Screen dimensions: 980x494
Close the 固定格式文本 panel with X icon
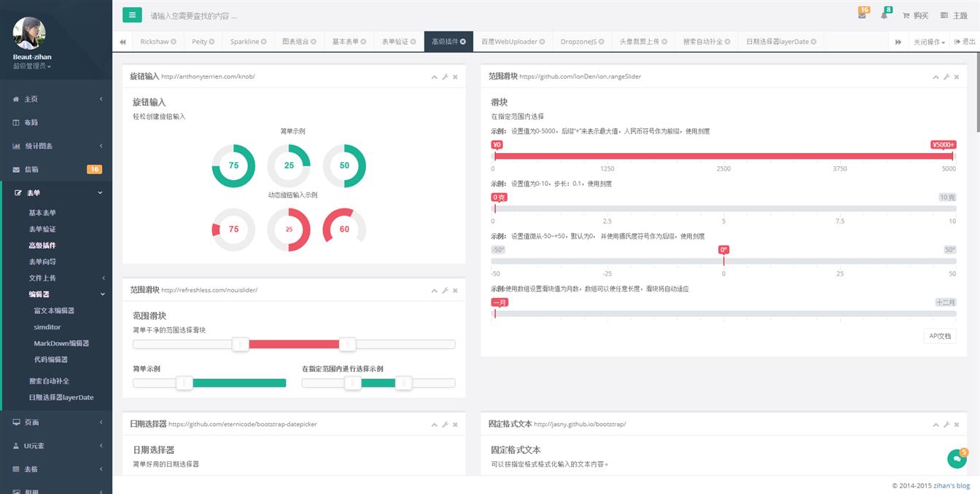957,425
